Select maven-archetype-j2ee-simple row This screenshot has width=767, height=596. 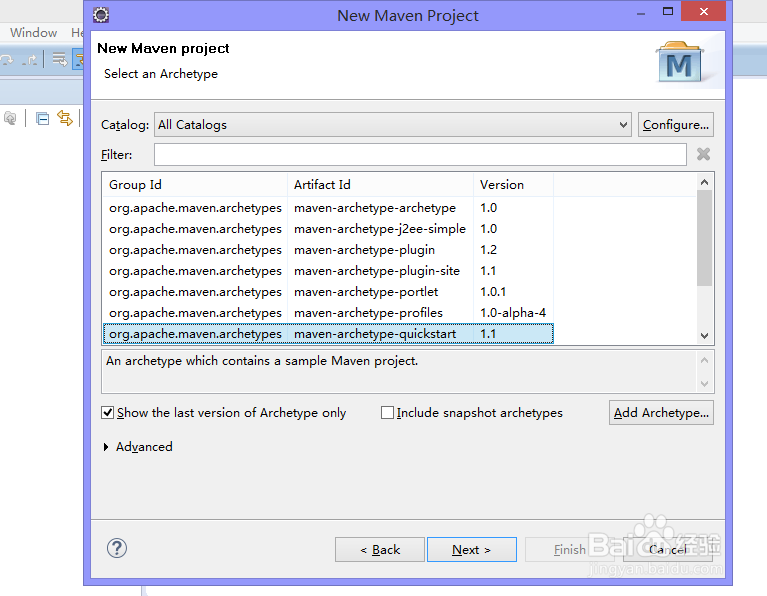point(328,229)
